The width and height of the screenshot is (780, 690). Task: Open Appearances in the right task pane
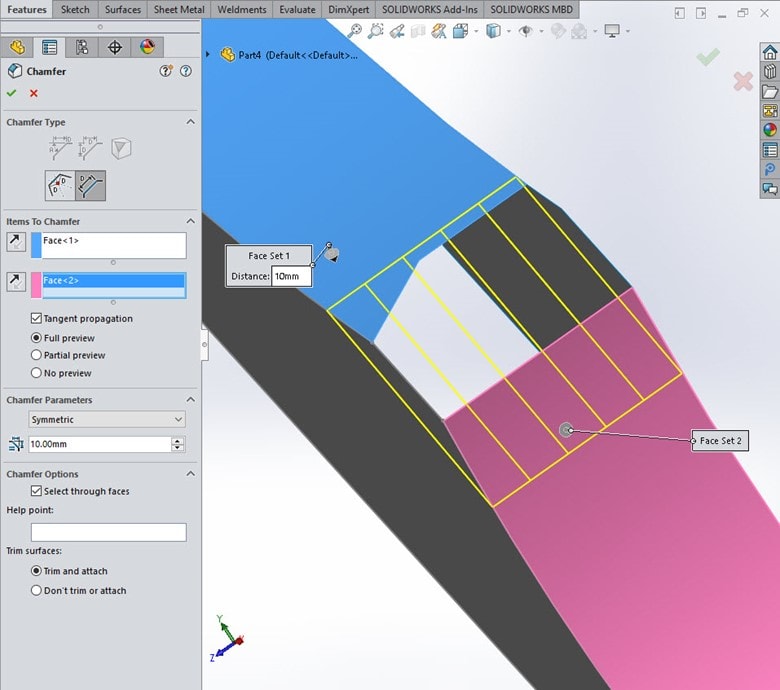769,129
